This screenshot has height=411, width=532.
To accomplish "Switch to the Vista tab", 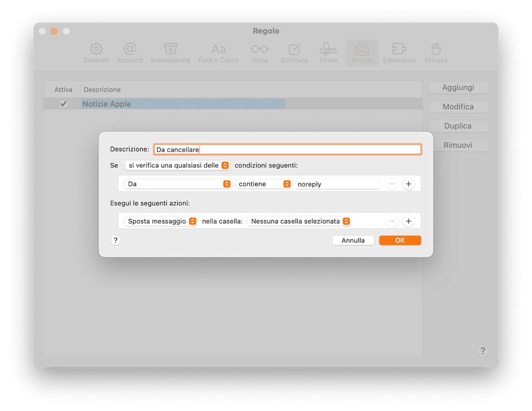I will 259,53.
